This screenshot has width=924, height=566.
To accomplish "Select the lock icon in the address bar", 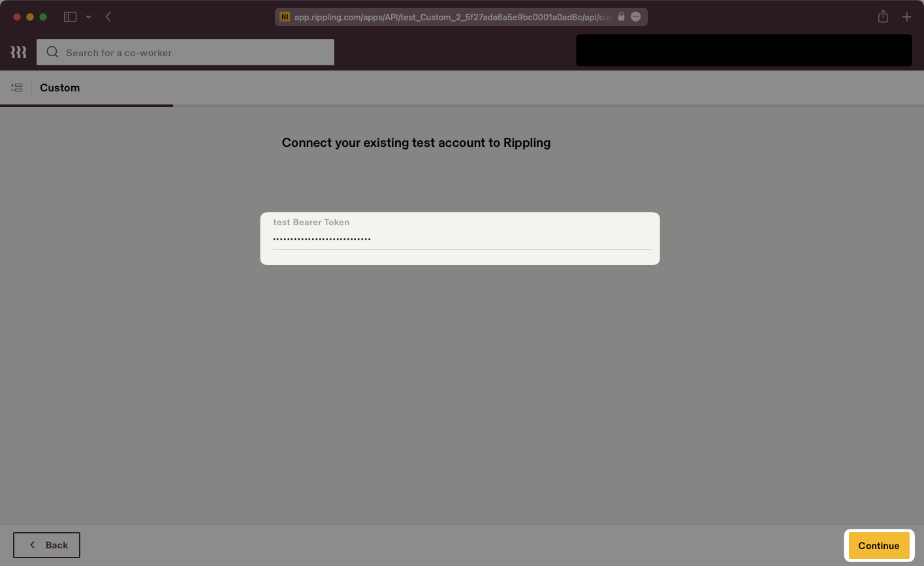I will tap(621, 16).
